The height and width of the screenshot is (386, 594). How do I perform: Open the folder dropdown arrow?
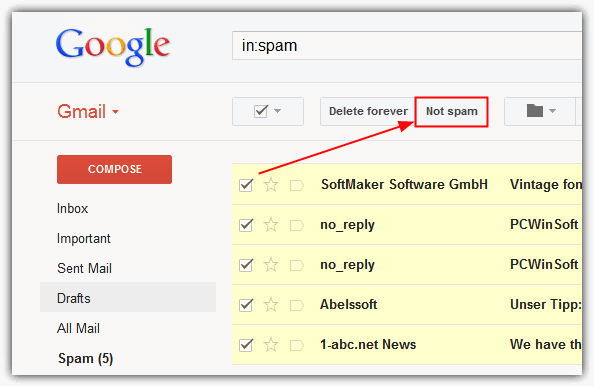click(552, 111)
